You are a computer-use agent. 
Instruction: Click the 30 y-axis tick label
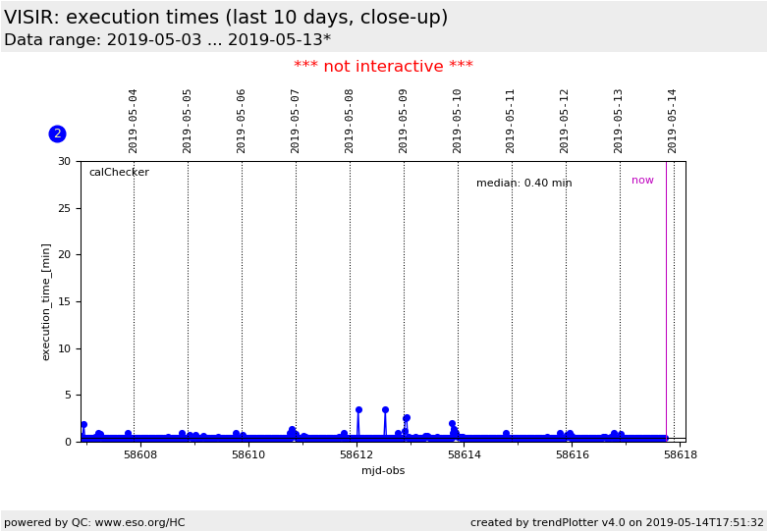pyautogui.click(x=64, y=161)
